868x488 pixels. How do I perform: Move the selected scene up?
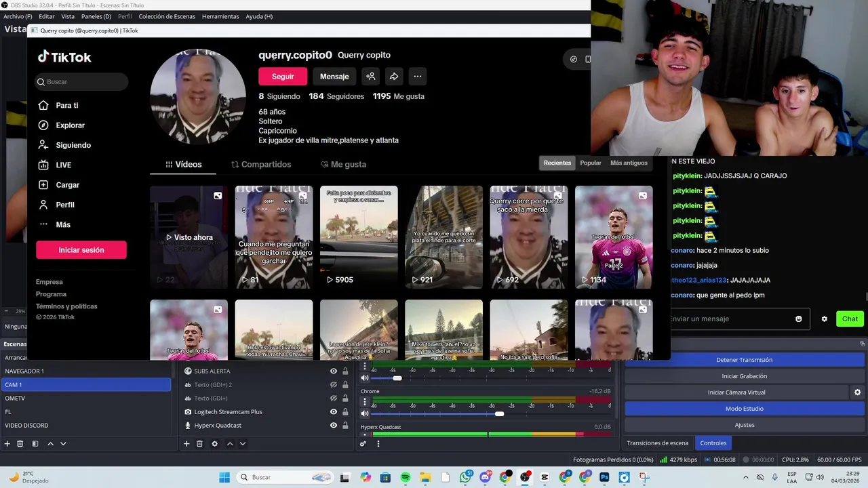coord(50,444)
